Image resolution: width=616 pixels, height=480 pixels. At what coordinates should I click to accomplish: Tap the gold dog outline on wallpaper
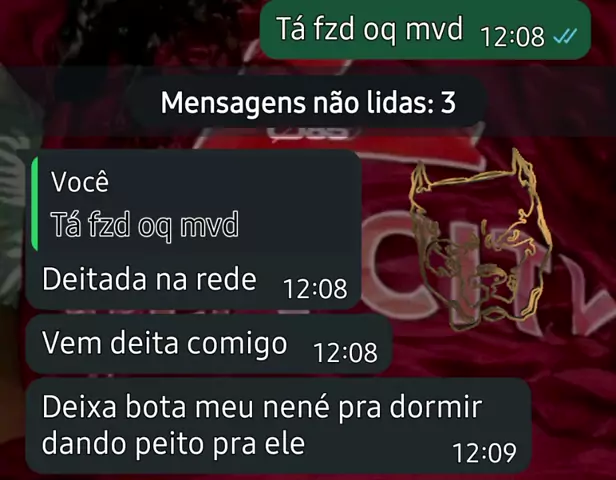[x=478, y=240]
